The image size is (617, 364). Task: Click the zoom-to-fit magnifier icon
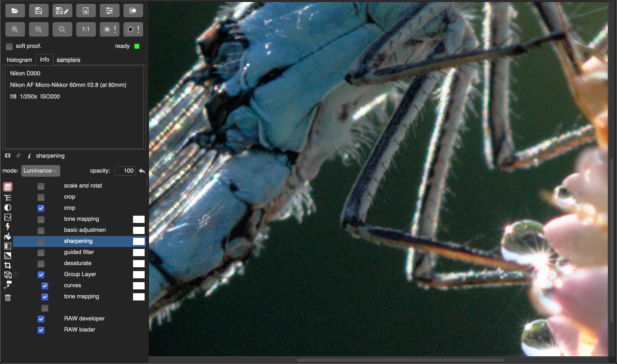(62, 29)
